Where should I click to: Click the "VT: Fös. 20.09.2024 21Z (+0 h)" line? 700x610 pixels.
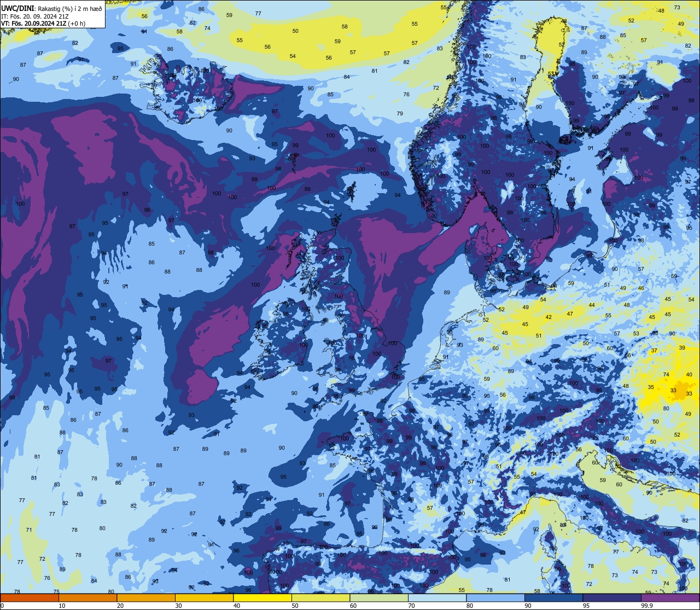point(43,23)
